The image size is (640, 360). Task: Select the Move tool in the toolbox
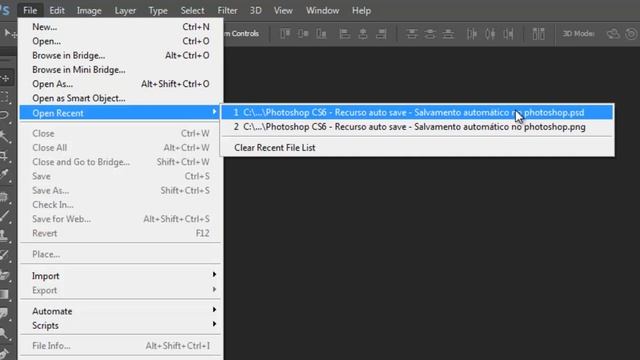[6, 78]
